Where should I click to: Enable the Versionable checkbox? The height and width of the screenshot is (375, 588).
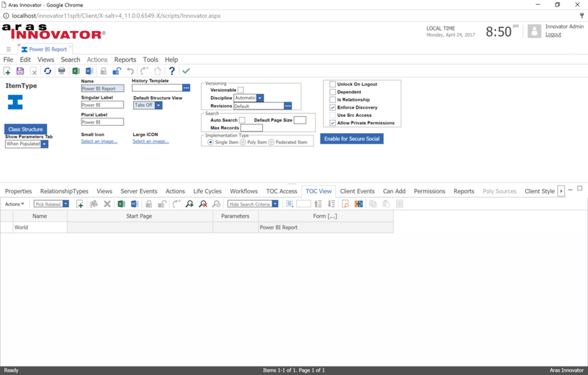tap(240, 90)
